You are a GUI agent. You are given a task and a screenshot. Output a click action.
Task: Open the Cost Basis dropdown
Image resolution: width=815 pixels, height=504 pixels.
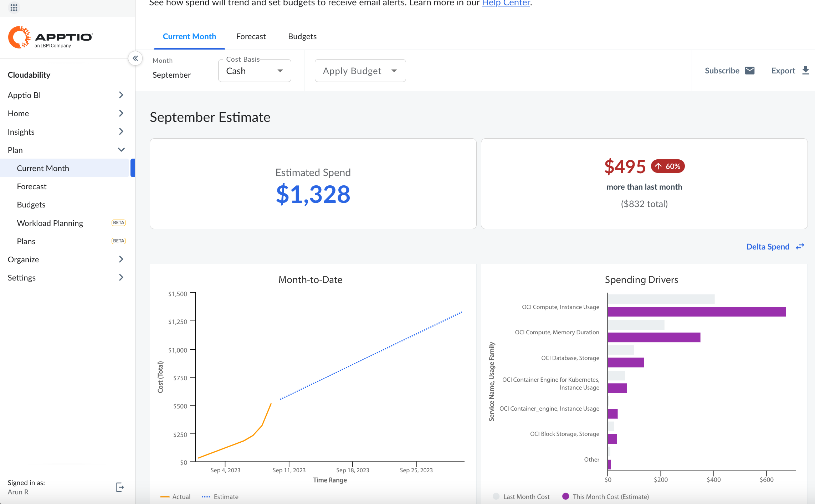[254, 70]
